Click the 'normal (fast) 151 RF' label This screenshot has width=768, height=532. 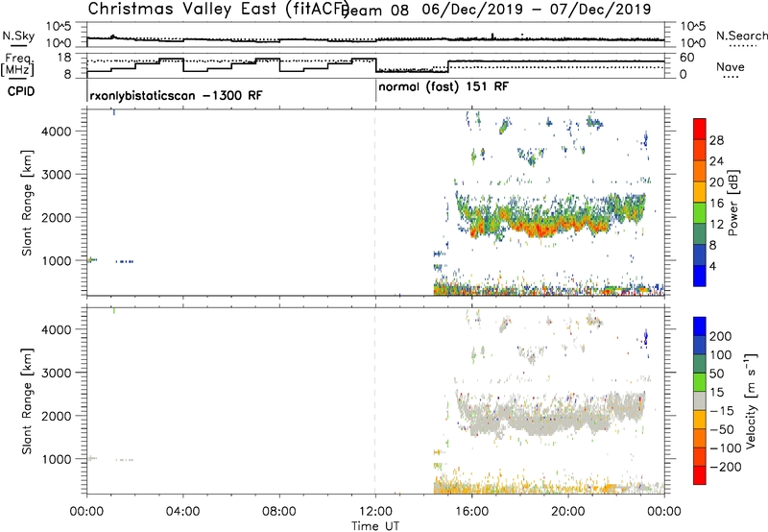click(444, 87)
